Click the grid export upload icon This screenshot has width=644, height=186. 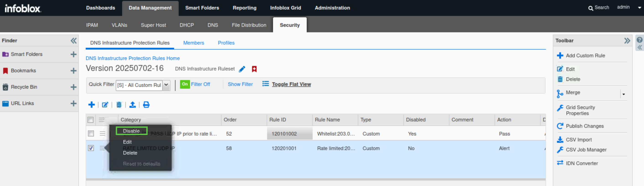point(132,105)
